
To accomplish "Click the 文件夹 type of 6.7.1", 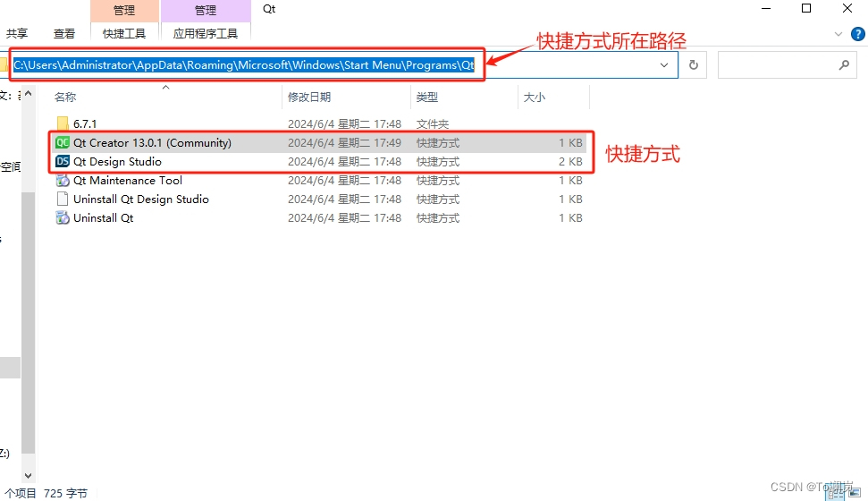I will pyautogui.click(x=433, y=123).
